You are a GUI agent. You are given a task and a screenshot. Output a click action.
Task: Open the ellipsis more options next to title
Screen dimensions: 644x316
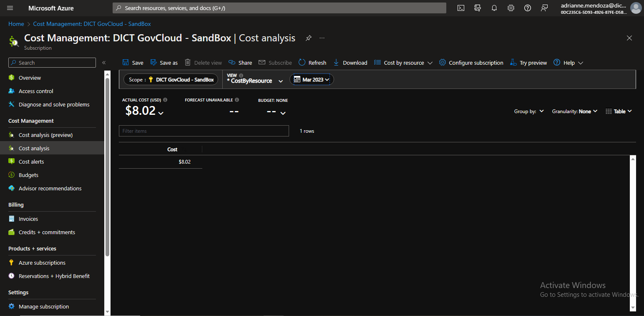(322, 38)
